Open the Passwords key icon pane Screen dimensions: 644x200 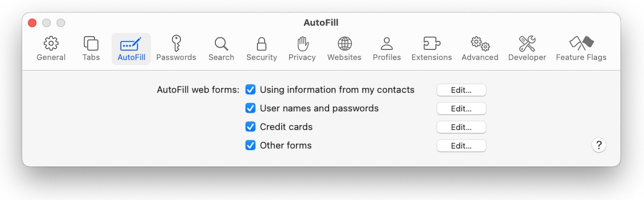pyautogui.click(x=176, y=49)
